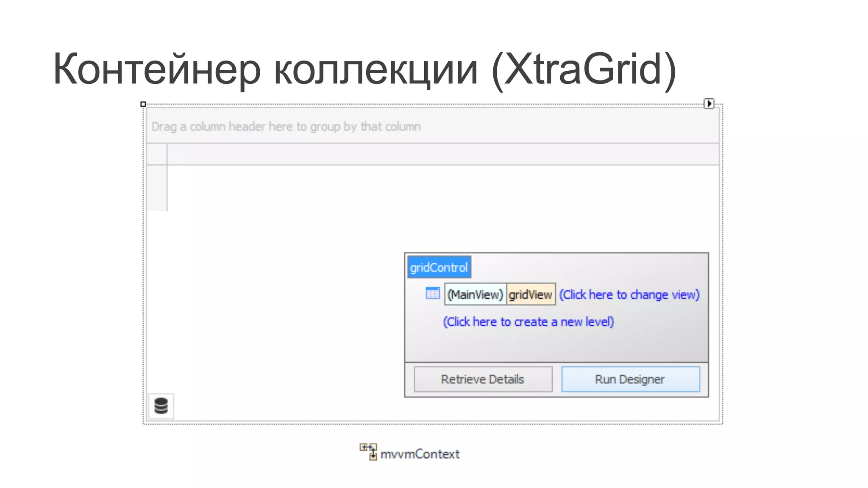Open the grid smart tag arrow
The image size is (868, 488).
(x=709, y=104)
